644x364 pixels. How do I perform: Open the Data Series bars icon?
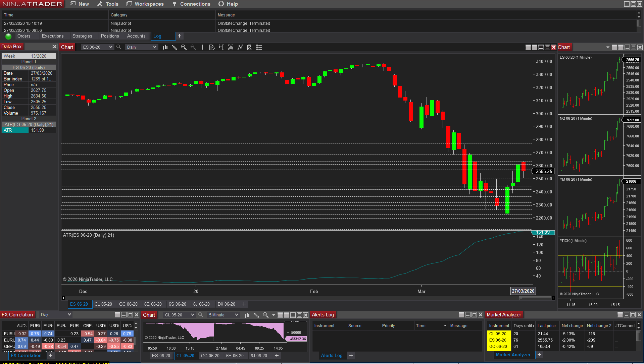(231, 47)
